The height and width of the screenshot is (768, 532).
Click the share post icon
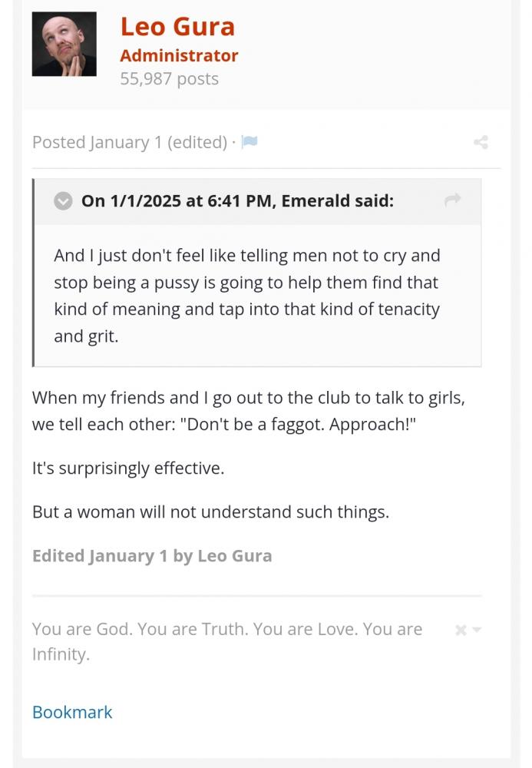coord(481,142)
